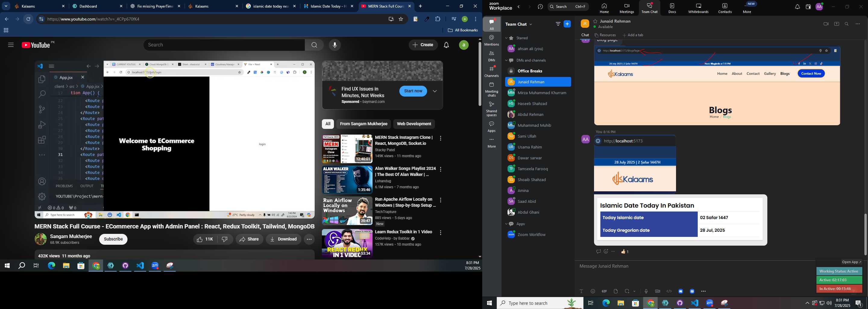
Task: Collapse DMs and channels section
Action: point(506,61)
